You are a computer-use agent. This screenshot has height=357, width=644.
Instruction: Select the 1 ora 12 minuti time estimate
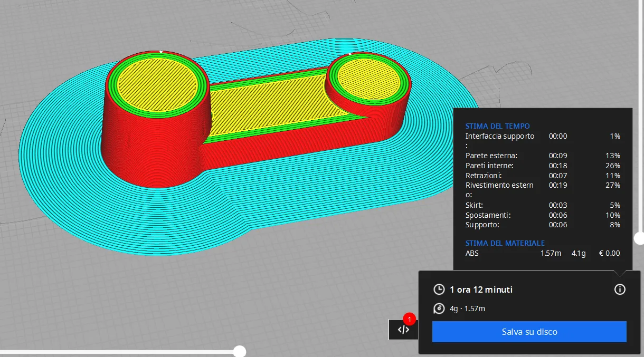coord(481,290)
